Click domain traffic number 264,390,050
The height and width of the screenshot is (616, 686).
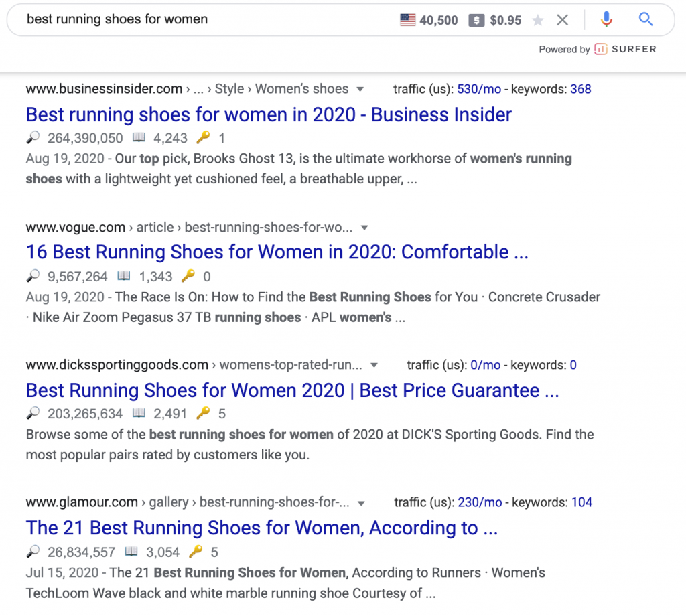tap(85, 138)
